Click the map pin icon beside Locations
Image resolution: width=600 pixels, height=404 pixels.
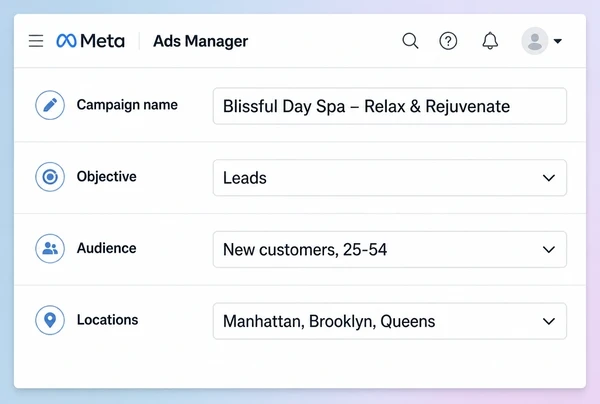coord(50,320)
